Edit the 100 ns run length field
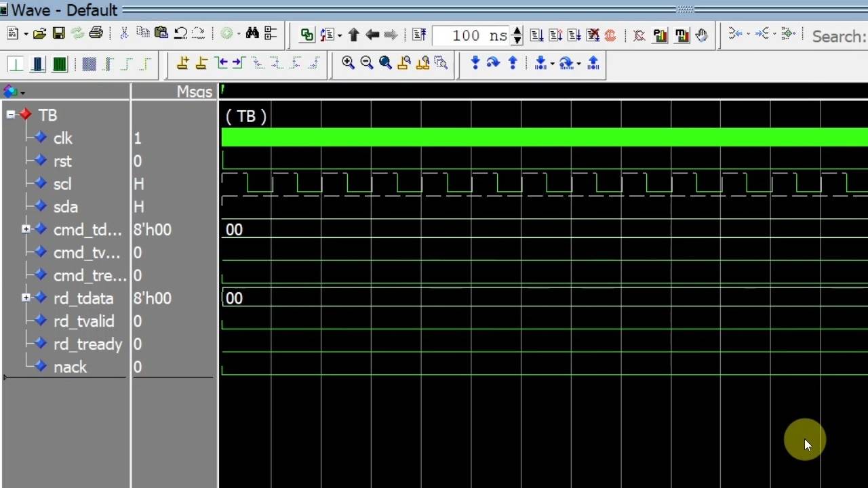The height and width of the screenshot is (488, 868). [x=471, y=35]
